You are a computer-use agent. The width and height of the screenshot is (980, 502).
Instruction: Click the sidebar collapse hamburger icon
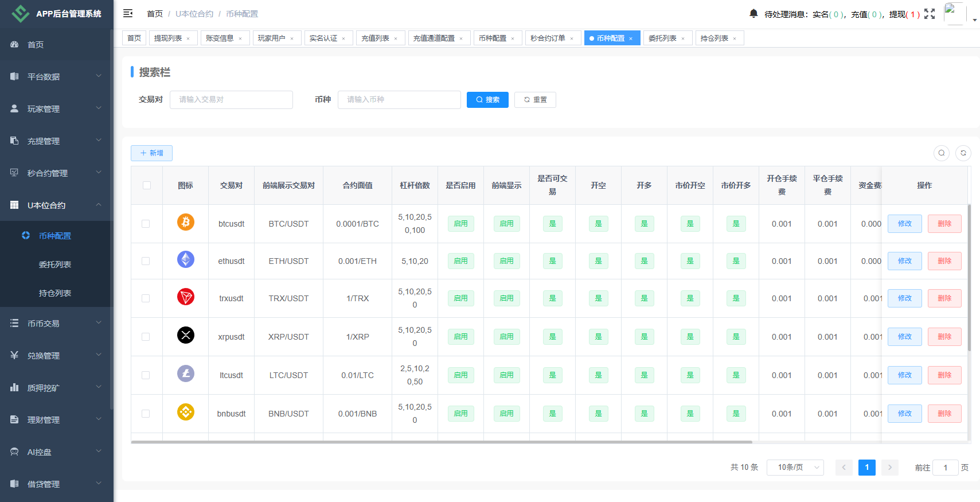click(x=128, y=13)
